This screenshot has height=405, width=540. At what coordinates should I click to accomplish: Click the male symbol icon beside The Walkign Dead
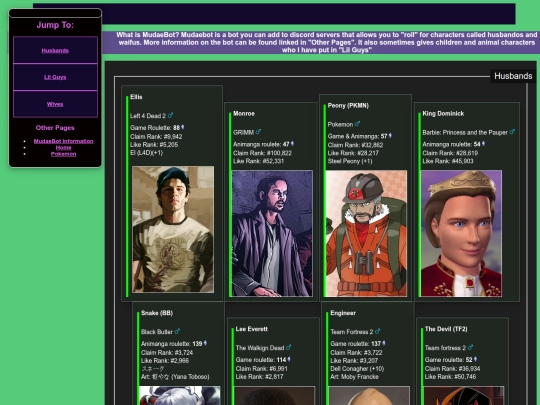(289, 347)
